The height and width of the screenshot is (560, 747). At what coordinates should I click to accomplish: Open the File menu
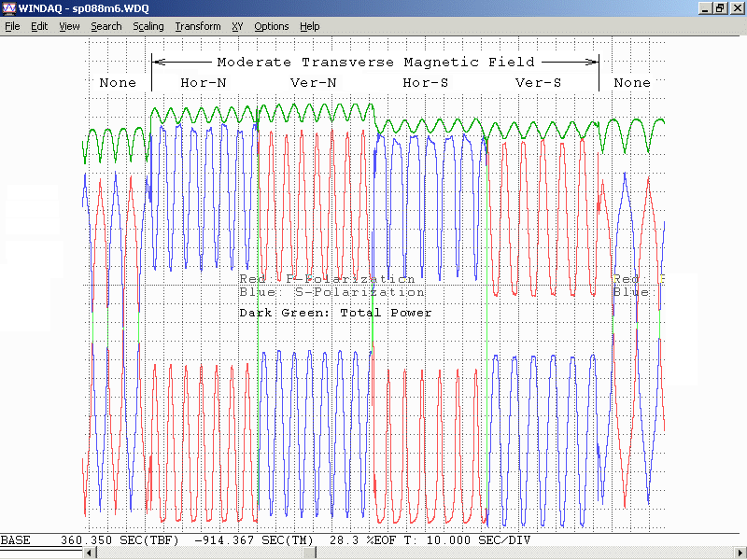point(12,26)
